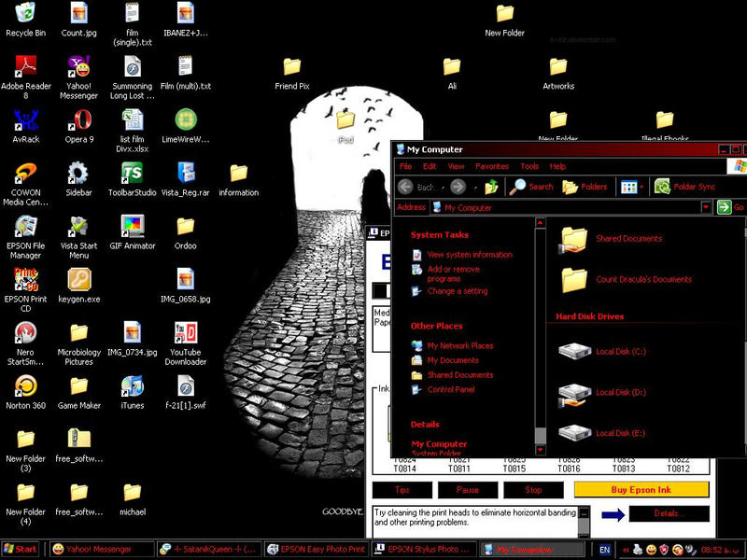Collapse the Other Places section header
747x560 pixels.
436,326
